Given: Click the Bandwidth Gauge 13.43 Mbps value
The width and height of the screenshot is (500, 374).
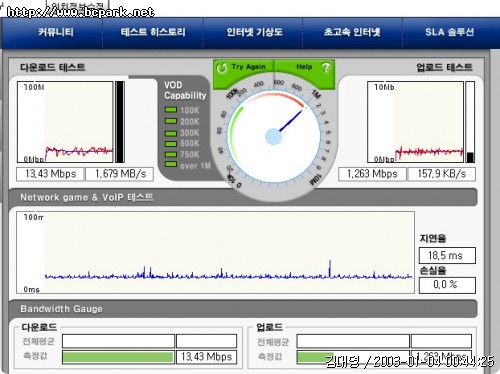Looking at the screenshot, I should pos(206,357).
